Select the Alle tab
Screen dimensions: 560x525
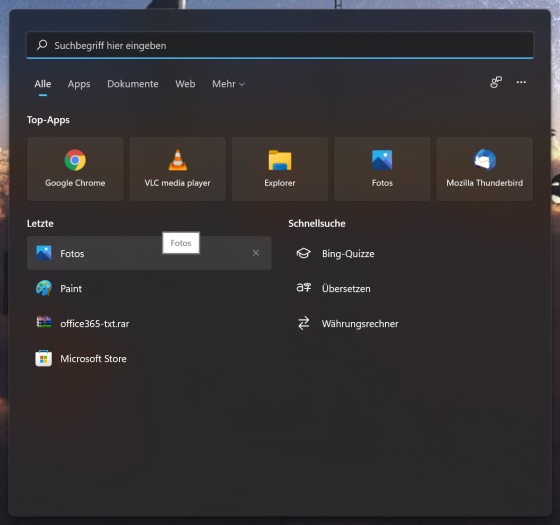(x=43, y=84)
